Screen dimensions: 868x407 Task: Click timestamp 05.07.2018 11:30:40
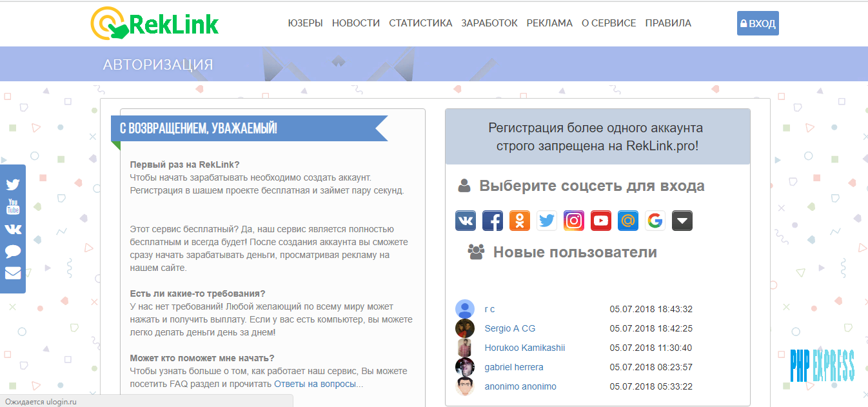pos(651,348)
